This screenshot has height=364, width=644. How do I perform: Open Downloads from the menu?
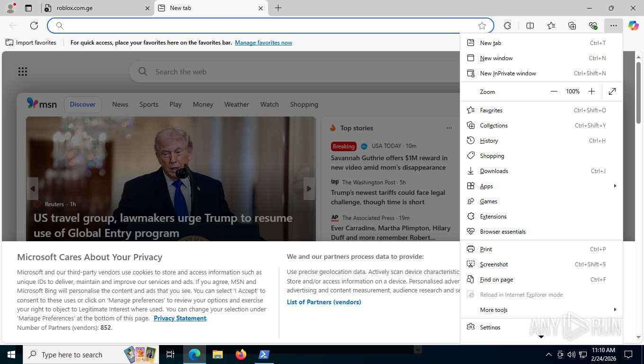[541, 171]
